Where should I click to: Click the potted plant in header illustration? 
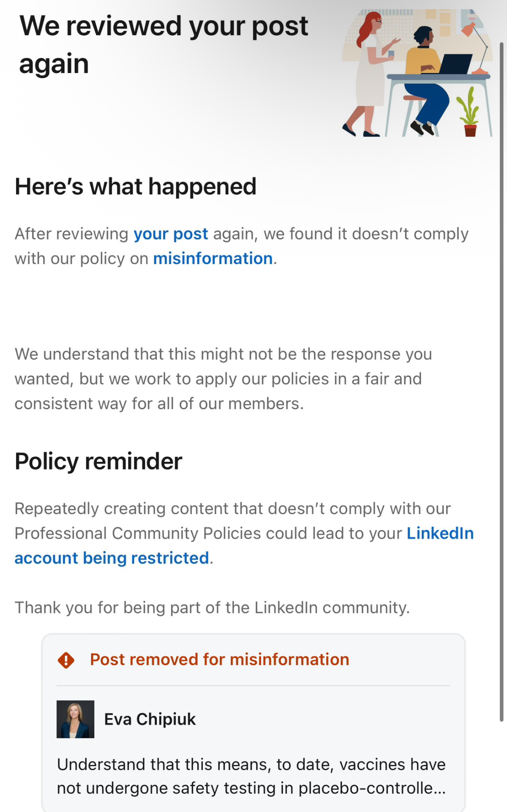coord(469,115)
